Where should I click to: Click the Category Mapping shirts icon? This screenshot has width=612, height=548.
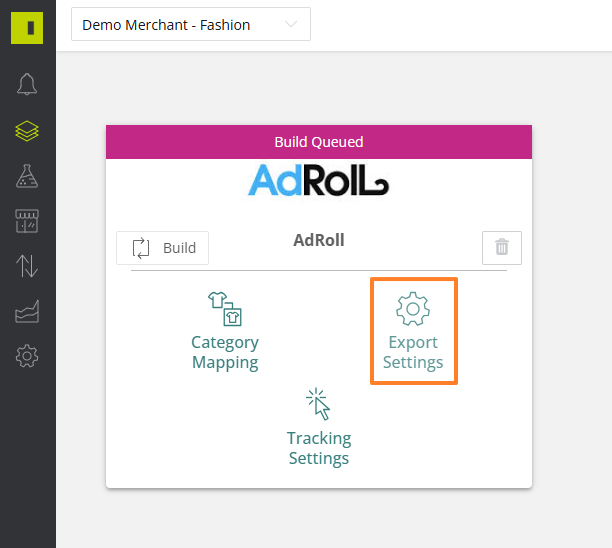225,309
